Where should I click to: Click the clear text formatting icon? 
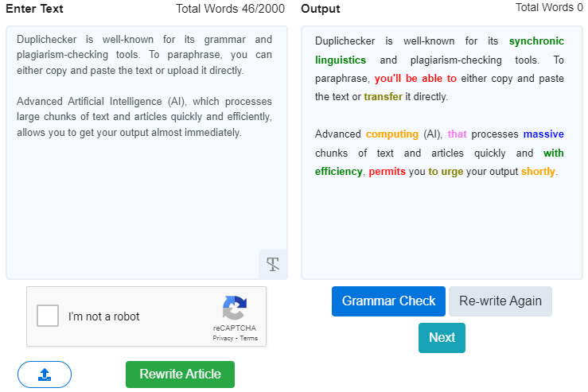tap(273, 264)
